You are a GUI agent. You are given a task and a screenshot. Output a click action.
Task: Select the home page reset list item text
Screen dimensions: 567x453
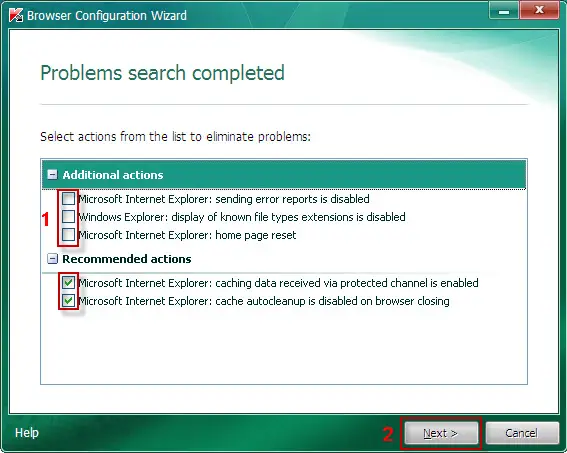tap(187, 235)
